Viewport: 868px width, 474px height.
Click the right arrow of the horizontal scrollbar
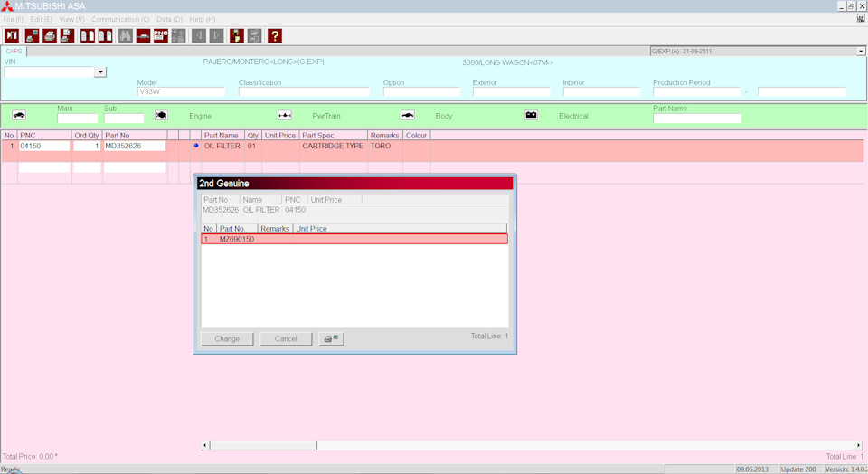coord(859,445)
